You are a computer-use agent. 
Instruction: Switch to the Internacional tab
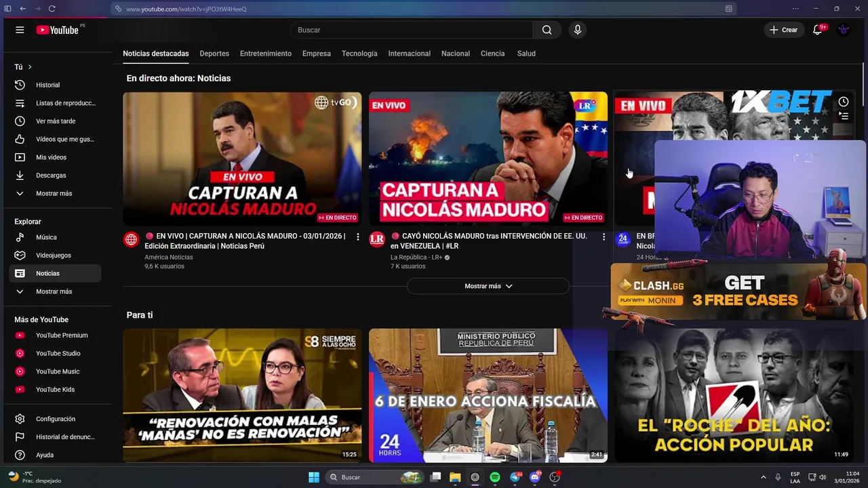tap(410, 54)
